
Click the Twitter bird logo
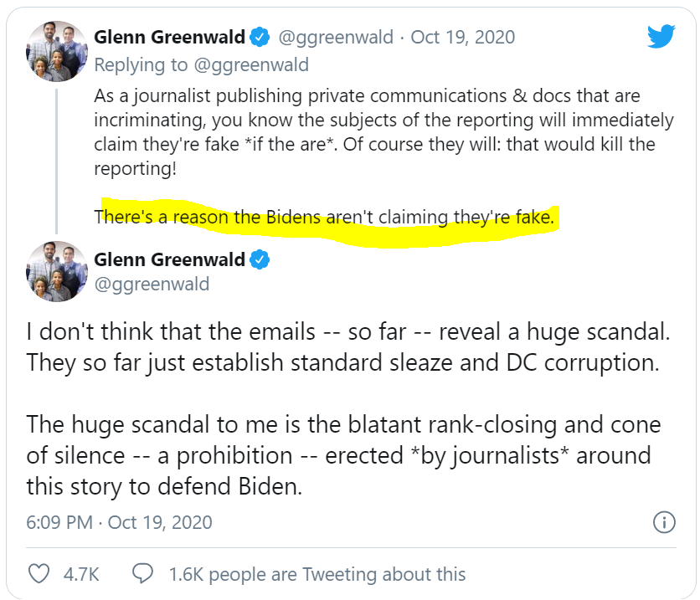point(661,37)
